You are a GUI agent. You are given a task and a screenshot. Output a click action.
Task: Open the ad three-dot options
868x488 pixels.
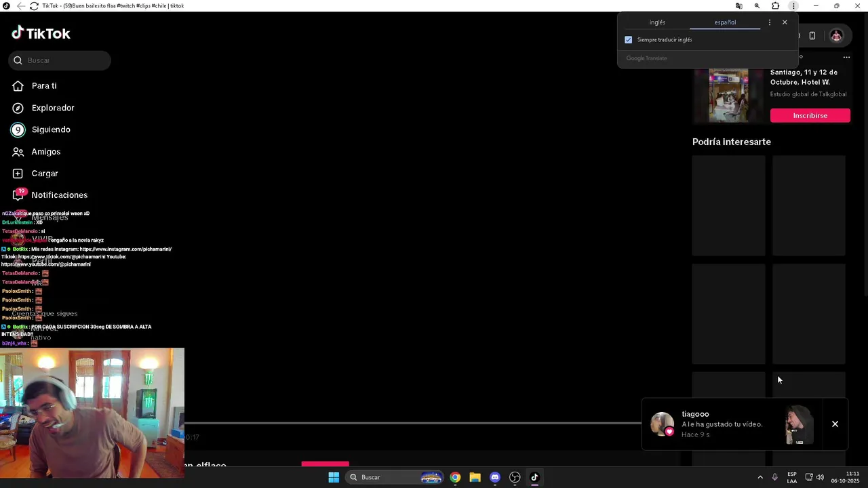[846, 58]
